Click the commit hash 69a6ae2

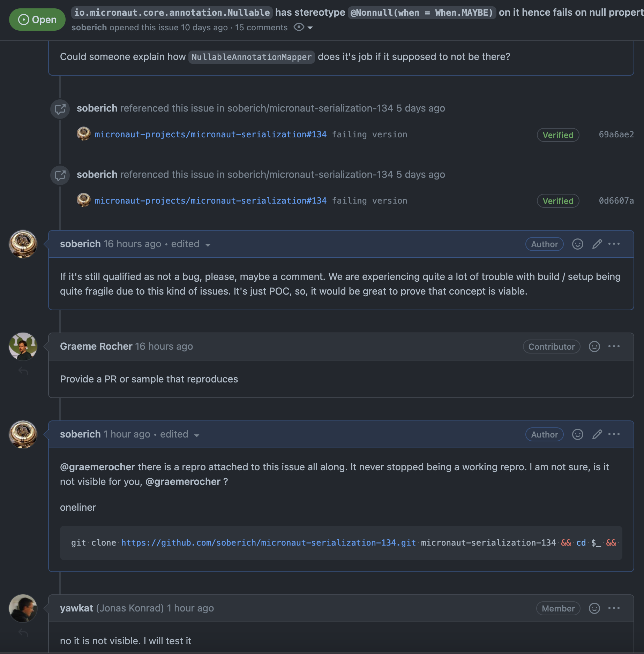point(616,135)
